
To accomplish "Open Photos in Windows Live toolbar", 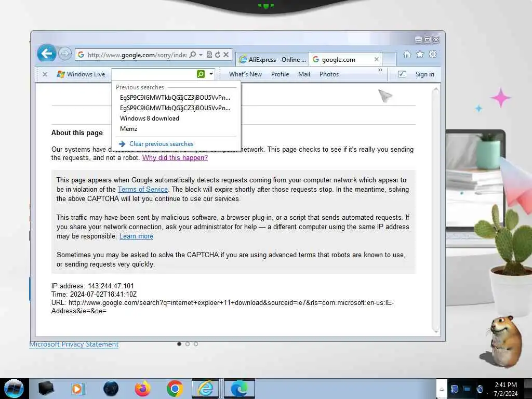I will [x=329, y=74].
